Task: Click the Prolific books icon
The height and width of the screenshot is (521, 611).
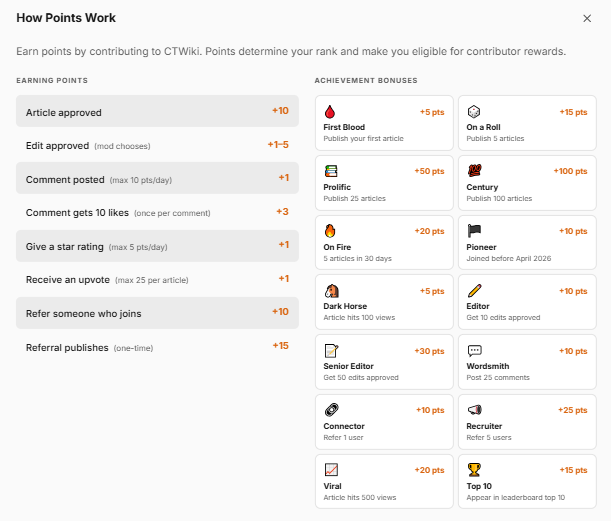Action: tap(330, 171)
